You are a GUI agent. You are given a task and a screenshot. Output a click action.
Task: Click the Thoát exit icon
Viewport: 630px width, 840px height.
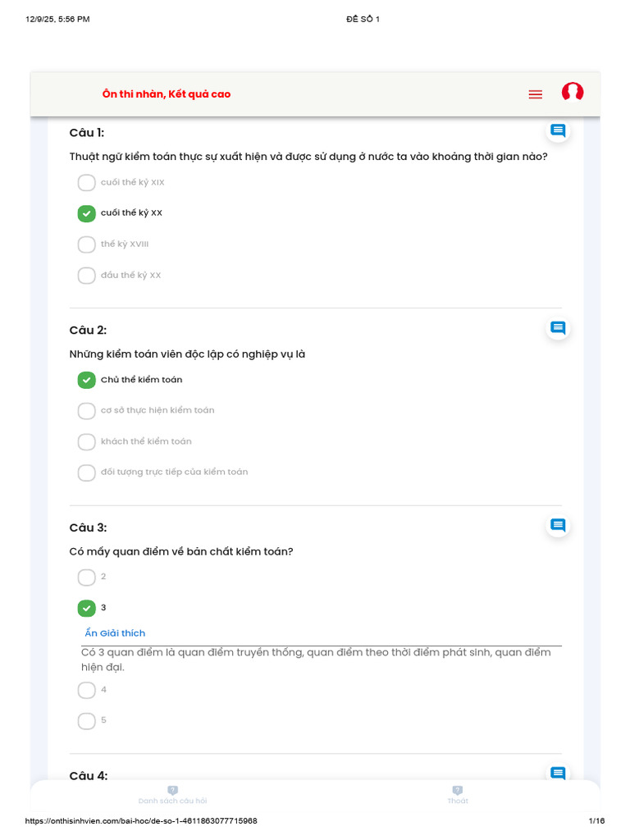pyautogui.click(x=458, y=790)
